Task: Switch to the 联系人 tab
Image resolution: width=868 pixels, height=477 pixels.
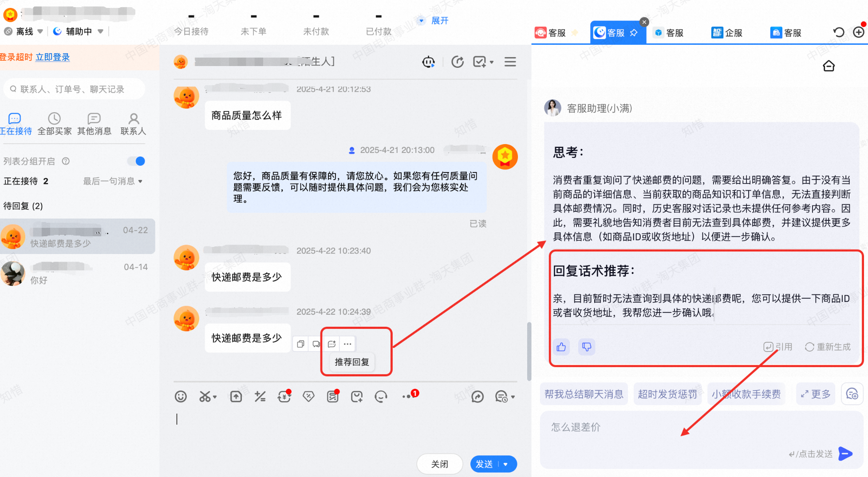Action: click(133, 124)
